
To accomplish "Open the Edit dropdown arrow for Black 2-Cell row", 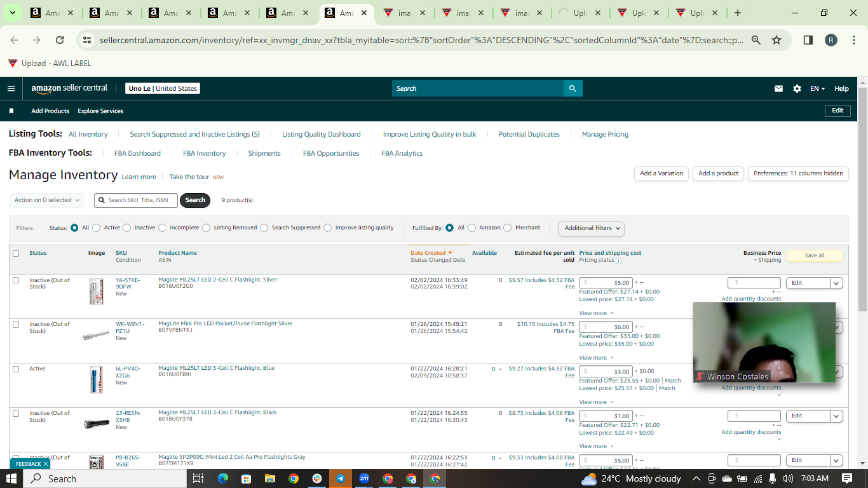I will point(837,416).
